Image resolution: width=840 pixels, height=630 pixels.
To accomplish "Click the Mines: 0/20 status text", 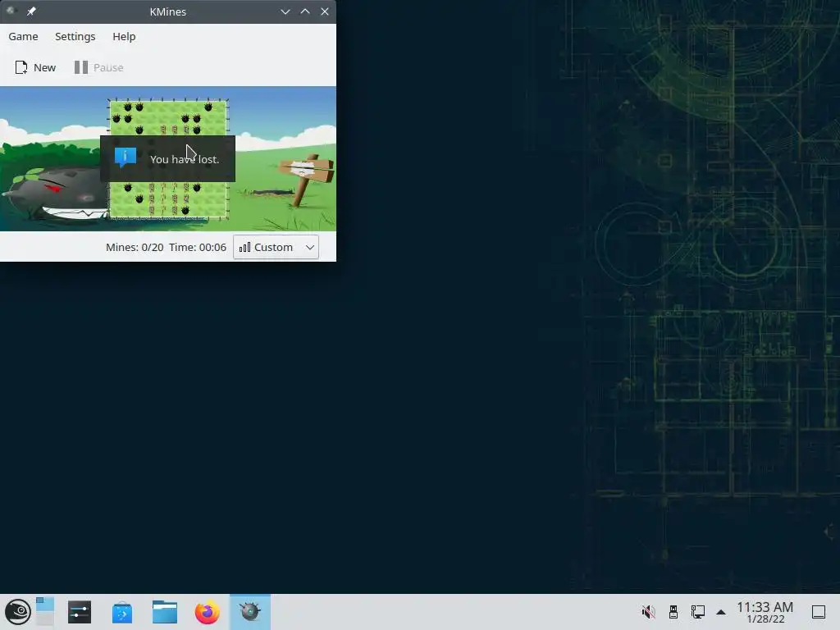I will point(135,247).
